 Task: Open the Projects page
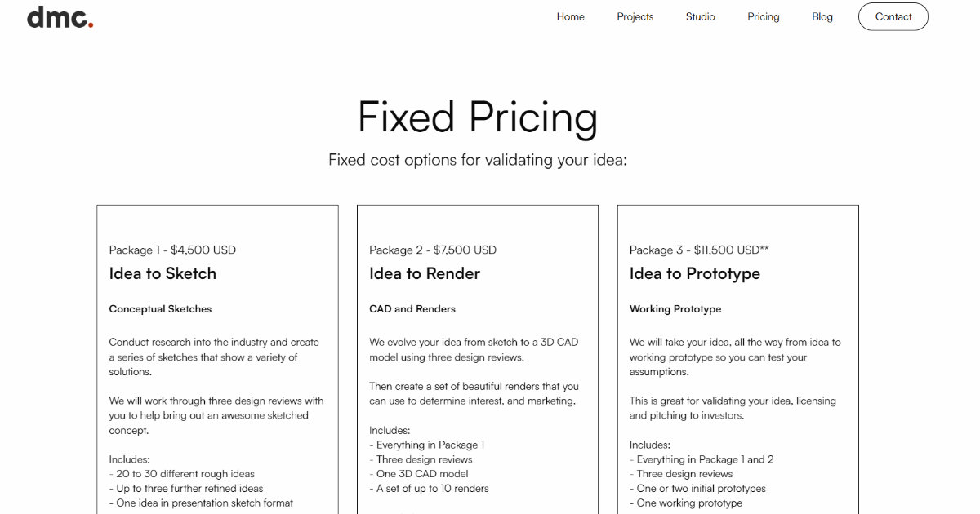point(635,16)
